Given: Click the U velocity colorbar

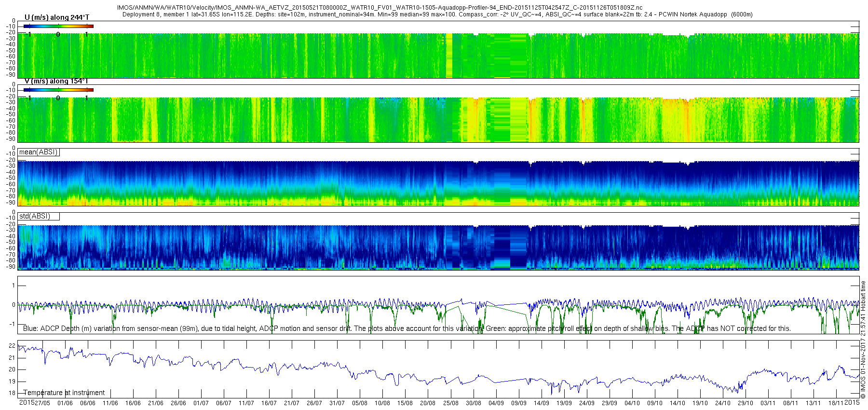Looking at the screenshot, I should (58, 26).
